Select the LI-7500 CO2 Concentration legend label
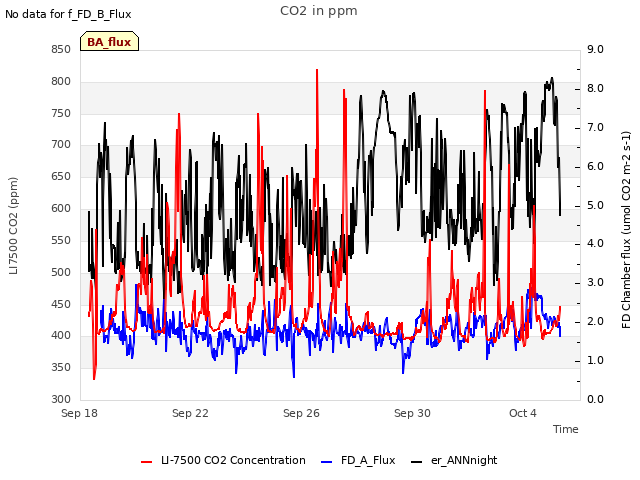Image resolution: width=640 pixels, height=480 pixels. [233, 460]
